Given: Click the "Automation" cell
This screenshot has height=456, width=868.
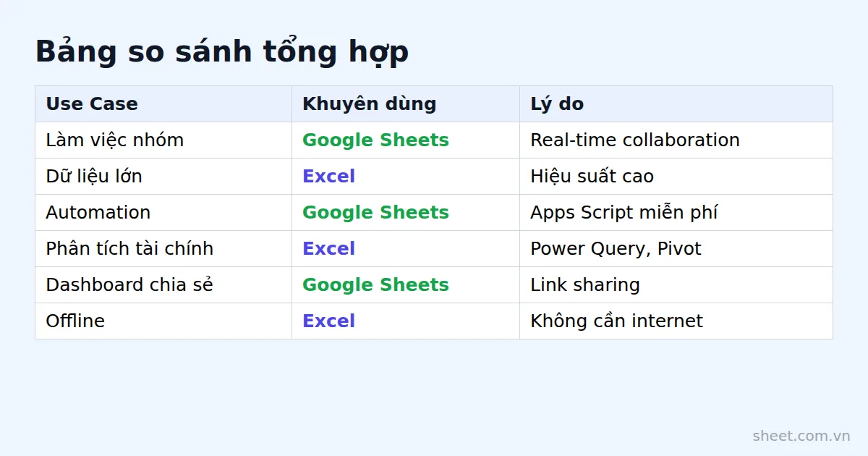Looking at the screenshot, I should coord(163,212).
